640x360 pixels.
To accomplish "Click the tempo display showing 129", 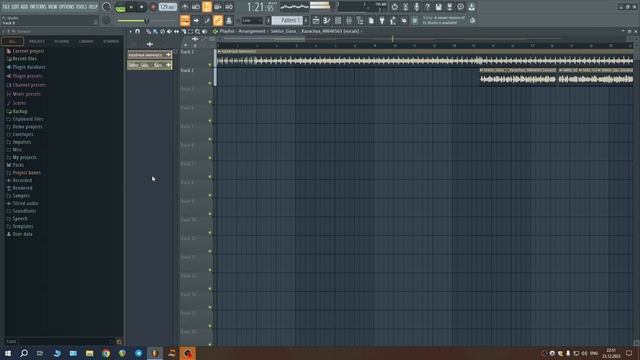I will click(x=167, y=7).
